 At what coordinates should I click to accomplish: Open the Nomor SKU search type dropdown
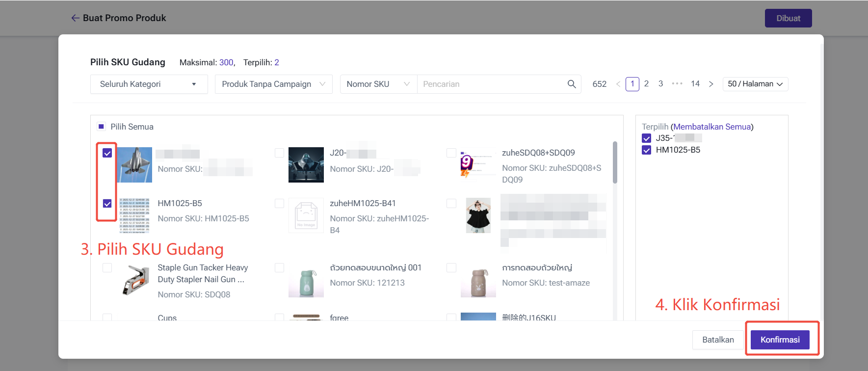tap(378, 84)
